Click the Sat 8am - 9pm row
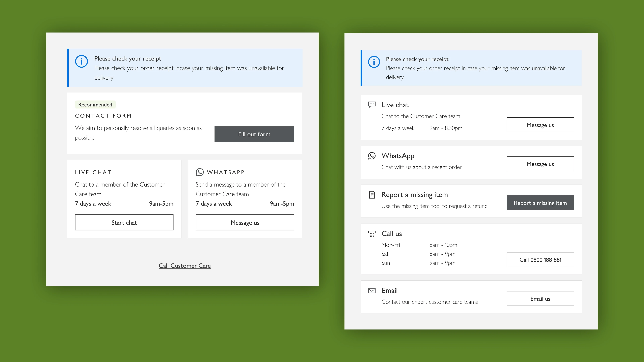 click(418, 254)
